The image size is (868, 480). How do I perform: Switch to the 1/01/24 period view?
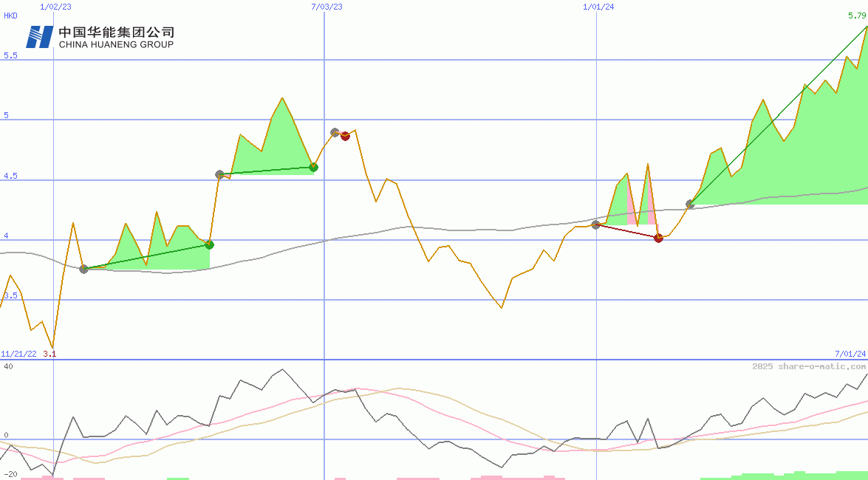597,7
